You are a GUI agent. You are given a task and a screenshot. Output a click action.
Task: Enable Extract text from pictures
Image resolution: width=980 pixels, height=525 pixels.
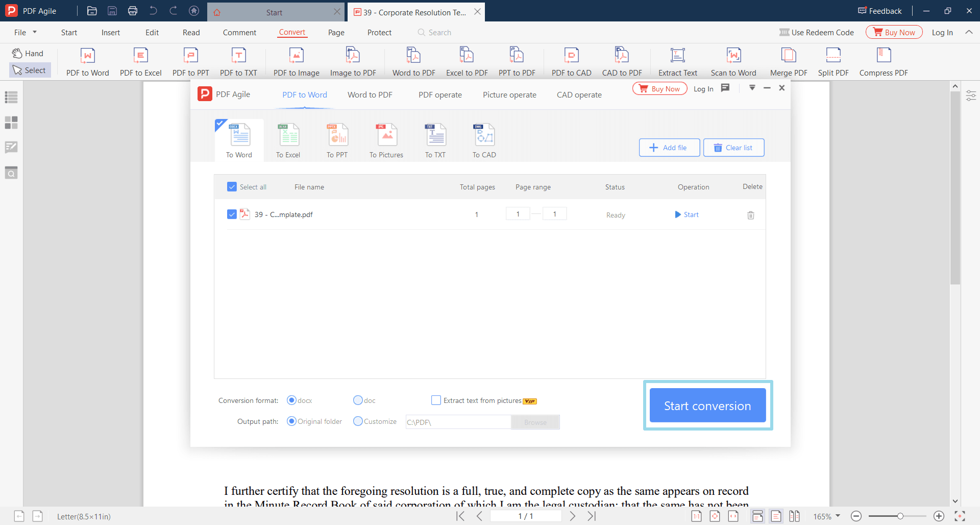pyautogui.click(x=436, y=400)
